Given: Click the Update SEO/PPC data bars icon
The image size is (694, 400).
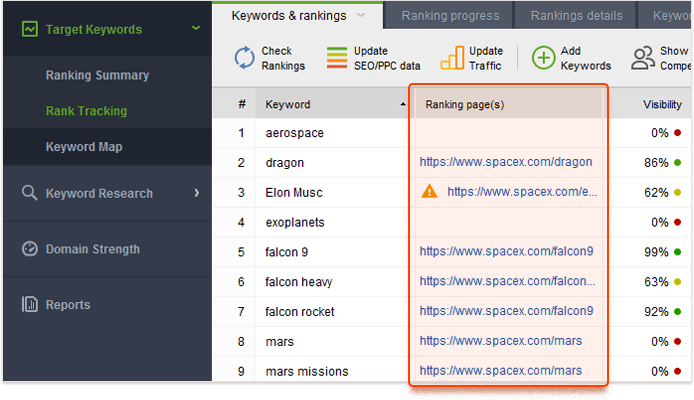Looking at the screenshot, I should tap(337, 58).
